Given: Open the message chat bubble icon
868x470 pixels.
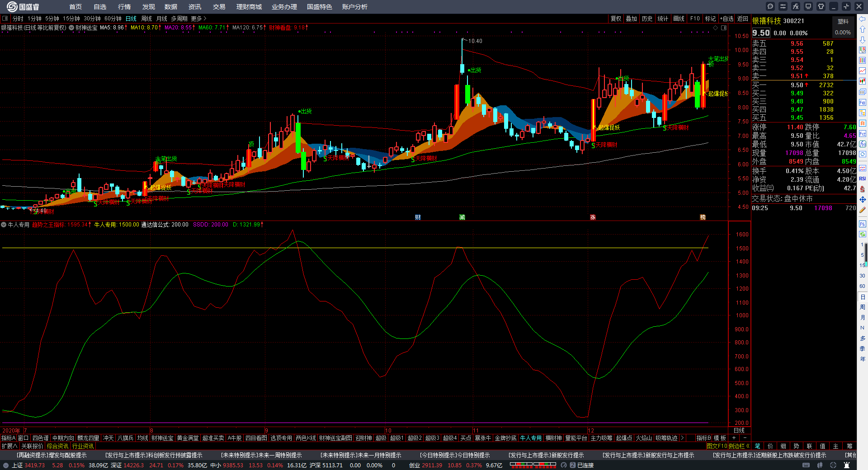Looking at the screenshot, I should pyautogui.click(x=770, y=6).
